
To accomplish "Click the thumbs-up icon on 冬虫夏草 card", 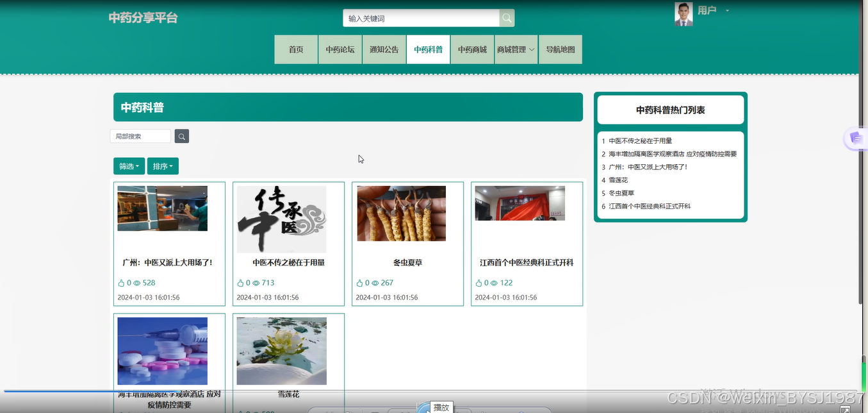I will [x=359, y=283].
